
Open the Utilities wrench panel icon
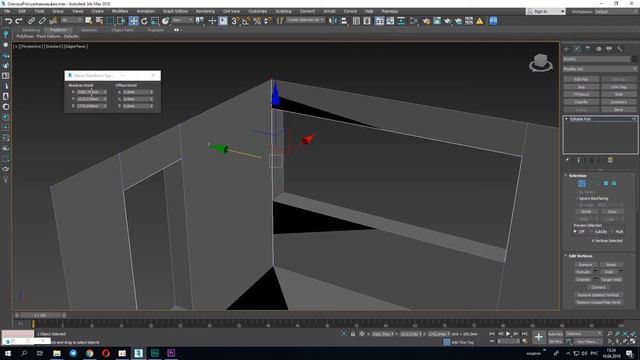click(620, 49)
